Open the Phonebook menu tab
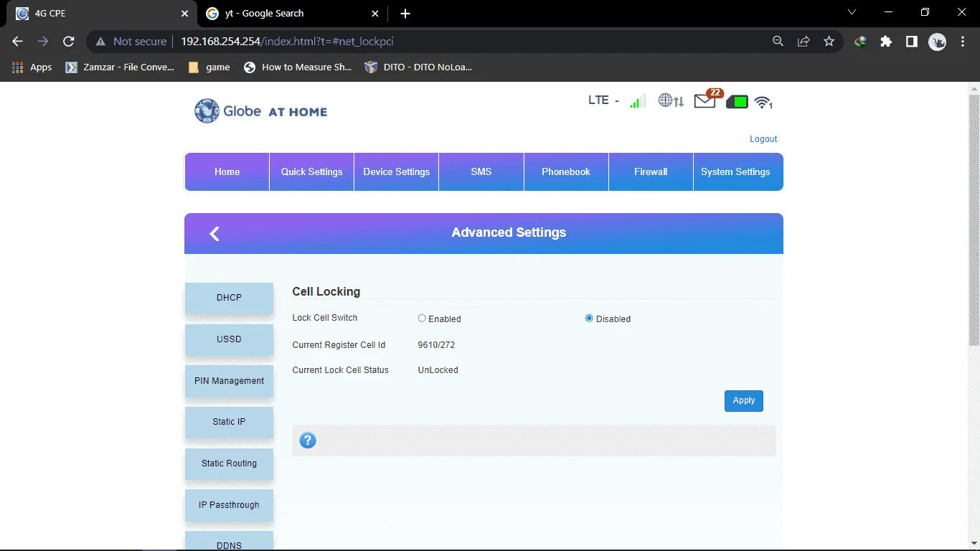 tap(566, 172)
